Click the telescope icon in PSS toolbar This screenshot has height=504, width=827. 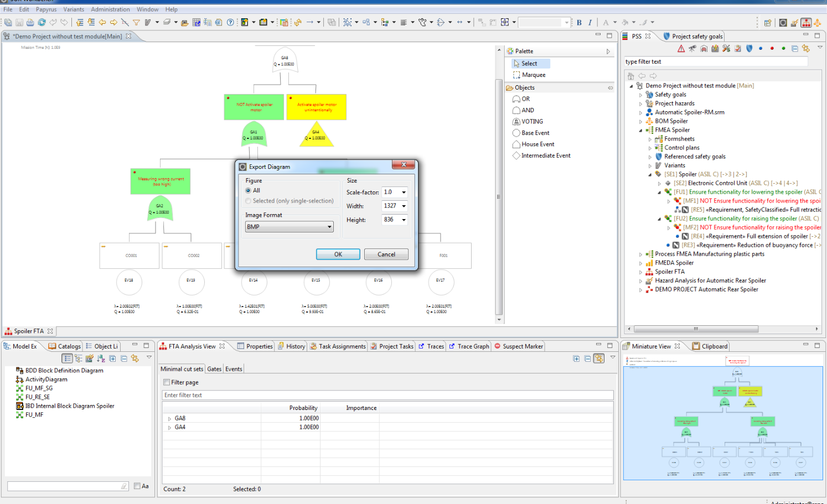(x=692, y=49)
